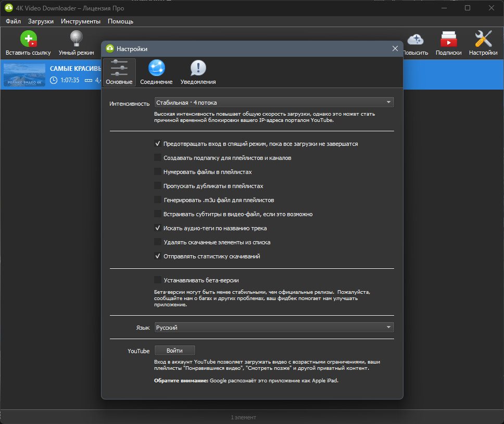Click the Вставить ссылку toolbar icon
The width and height of the screenshot is (504, 424).
[28, 39]
